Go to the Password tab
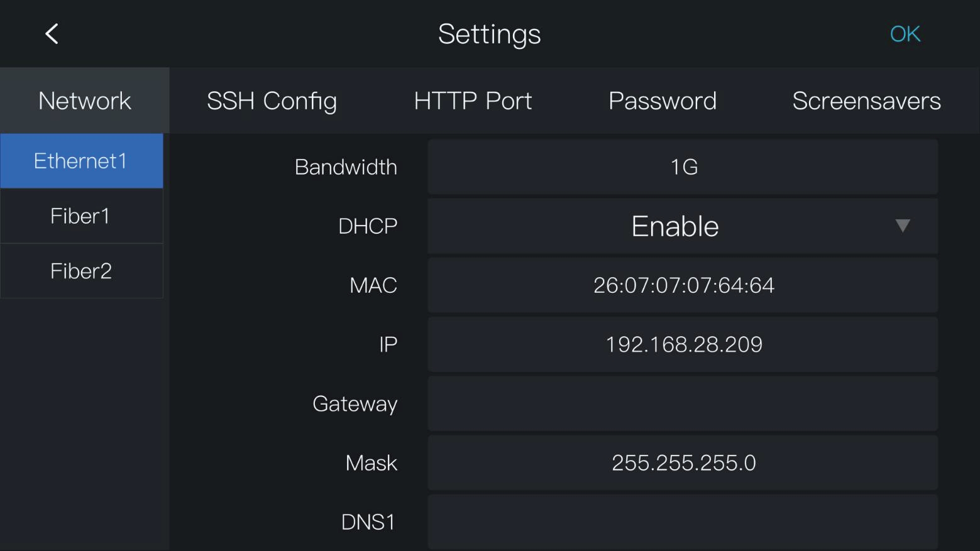This screenshot has width=980, height=551. (663, 101)
